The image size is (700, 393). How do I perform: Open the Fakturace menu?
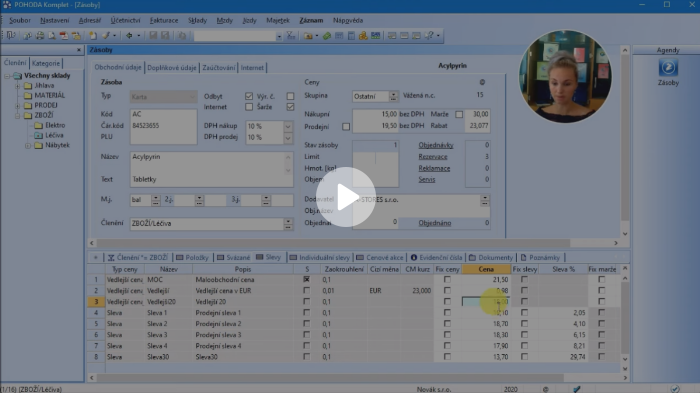click(164, 21)
